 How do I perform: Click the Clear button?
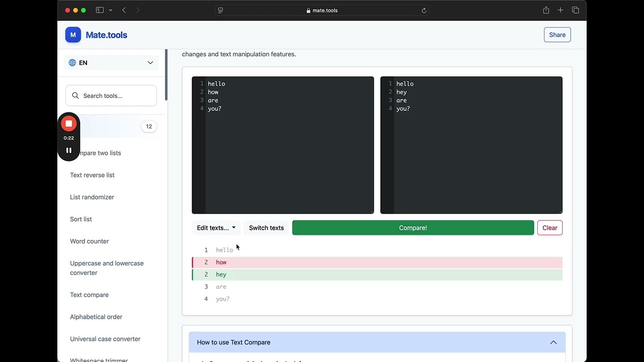[x=550, y=228]
